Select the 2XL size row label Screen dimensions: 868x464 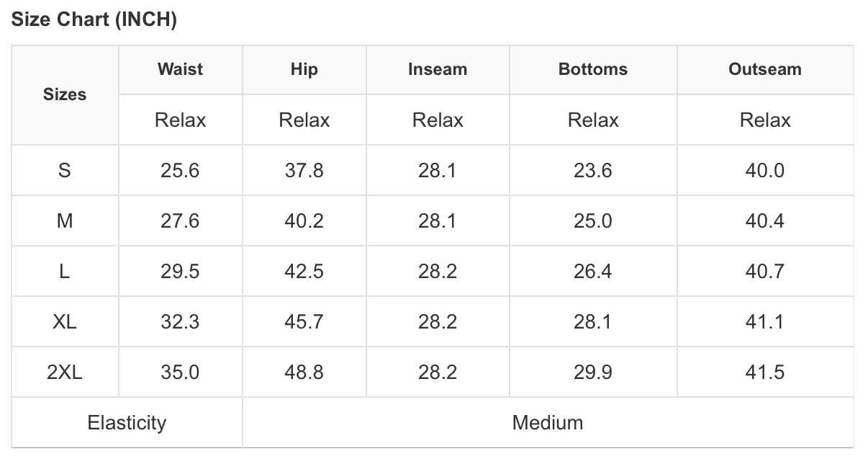click(65, 372)
